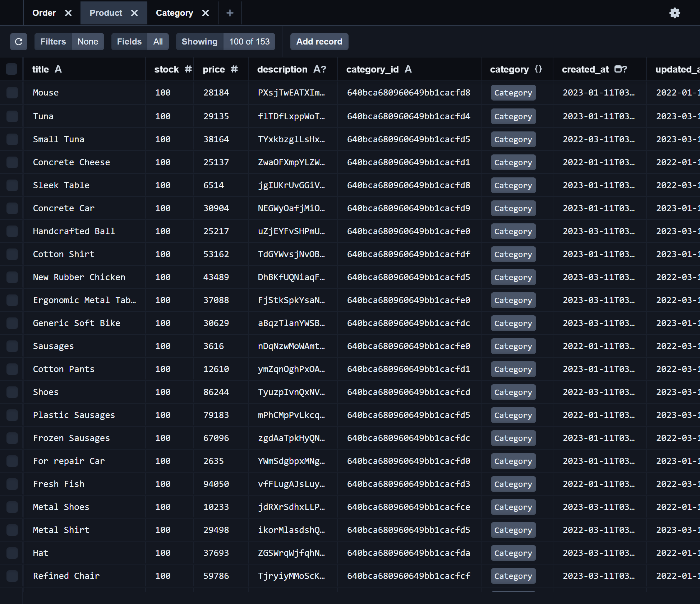Image resolution: width=700 pixels, height=604 pixels.
Task: Close the Product tab with its X
Action: click(134, 13)
